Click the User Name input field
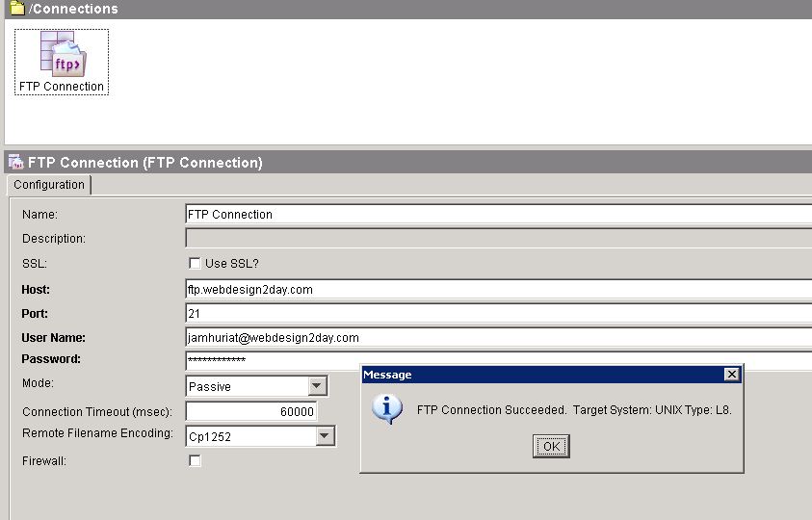 click(499, 337)
